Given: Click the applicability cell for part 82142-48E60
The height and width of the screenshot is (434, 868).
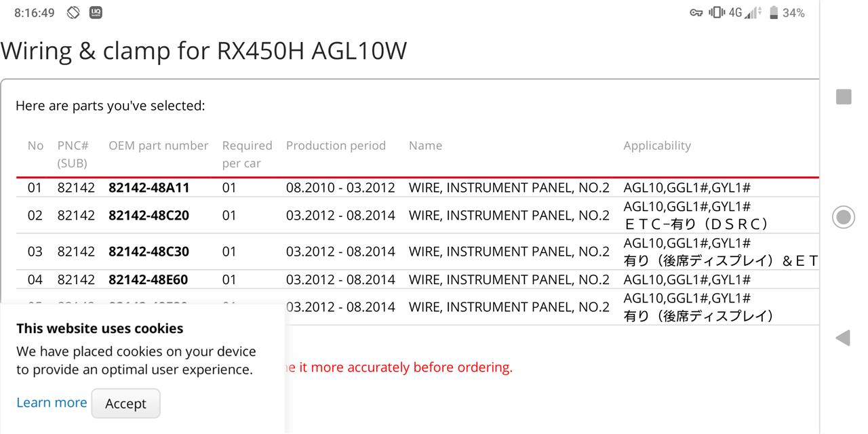Looking at the screenshot, I should (x=687, y=279).
